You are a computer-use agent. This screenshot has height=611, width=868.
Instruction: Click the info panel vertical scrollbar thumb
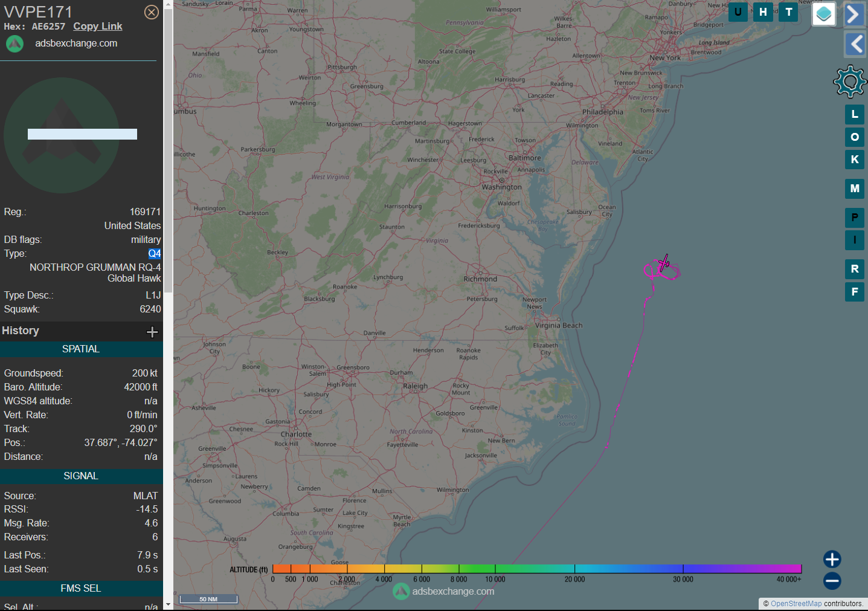(x=168, y=151)
